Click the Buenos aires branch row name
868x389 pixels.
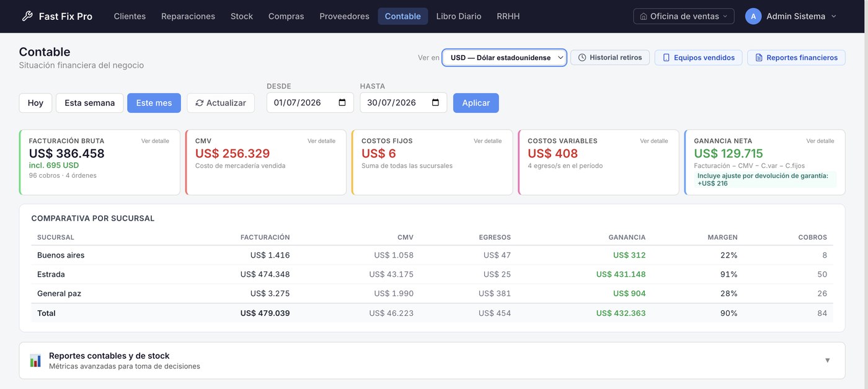61,255
